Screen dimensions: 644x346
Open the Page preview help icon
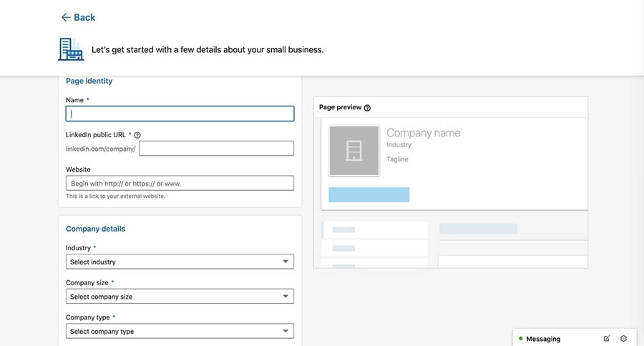[367, 108]
